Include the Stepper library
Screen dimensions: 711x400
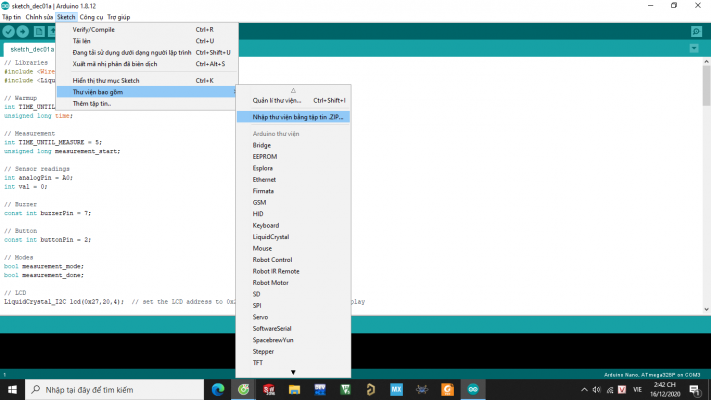[x=293, y=351]
